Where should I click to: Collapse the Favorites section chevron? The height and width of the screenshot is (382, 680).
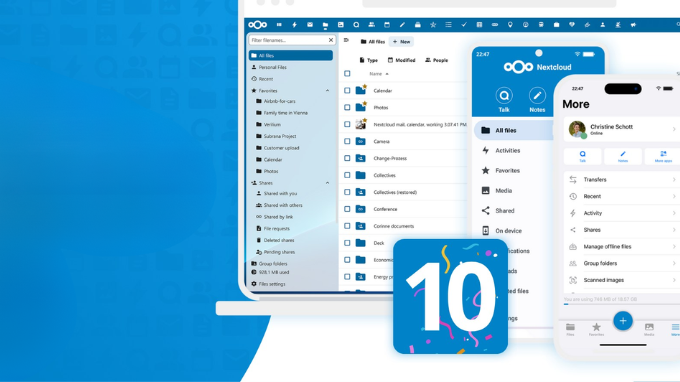coord(327,91)
